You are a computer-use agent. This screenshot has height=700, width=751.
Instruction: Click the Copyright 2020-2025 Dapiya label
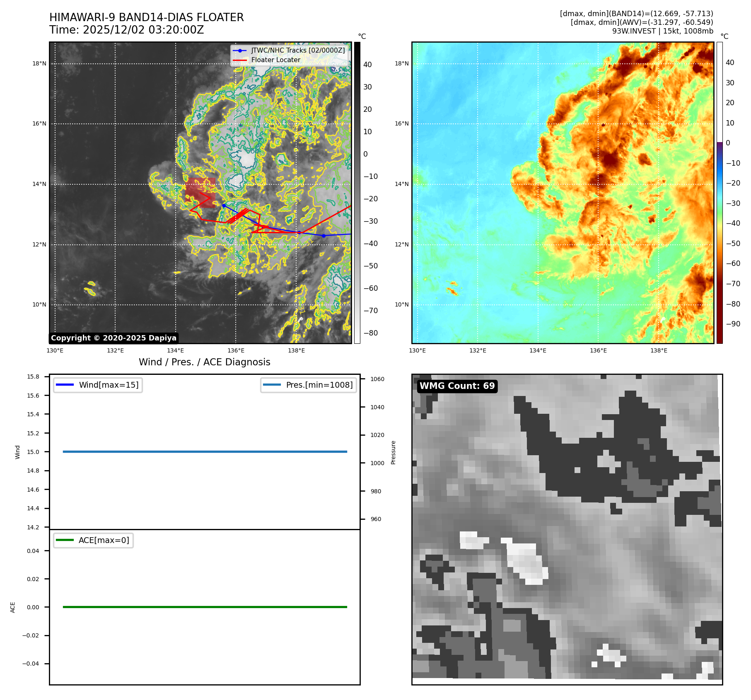[113, 338]
